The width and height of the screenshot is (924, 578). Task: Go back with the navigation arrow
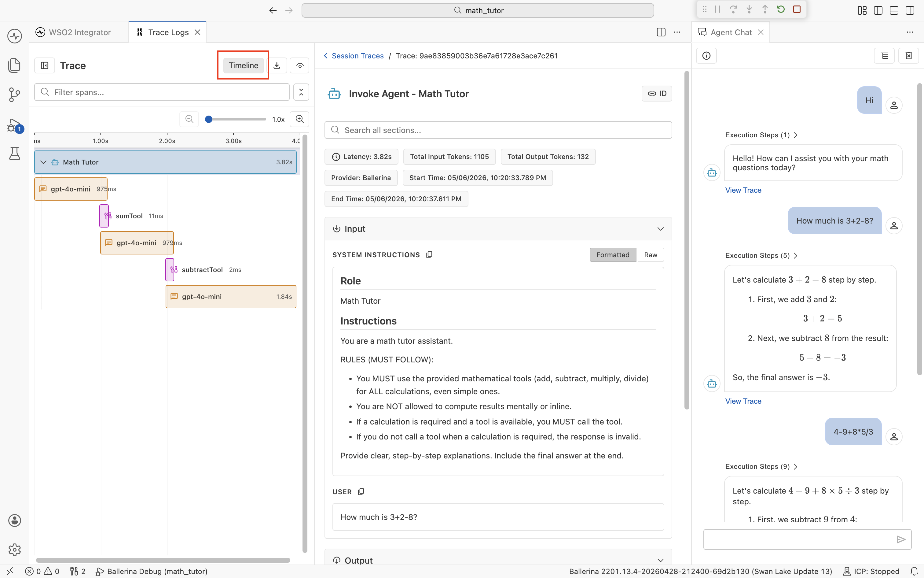(273, 10)
